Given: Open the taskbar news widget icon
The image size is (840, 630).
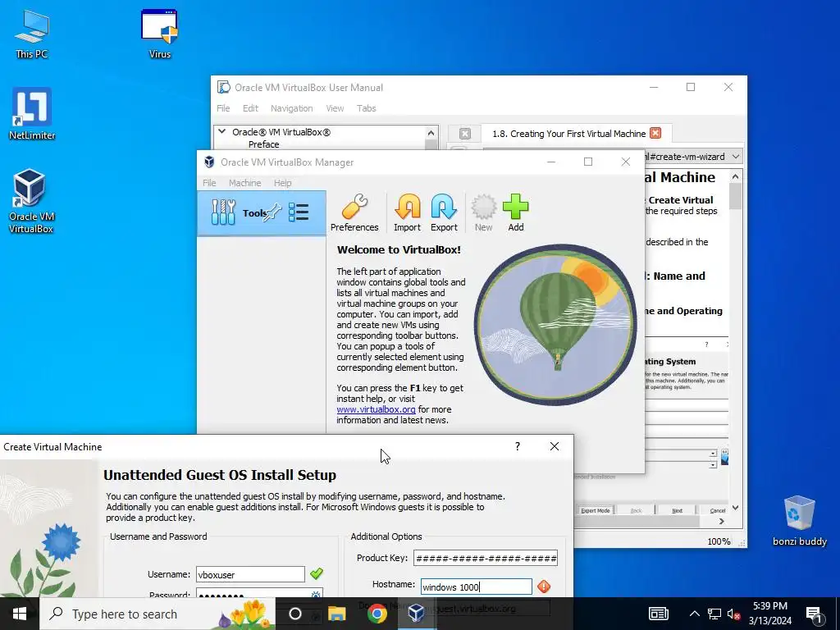Looking at the screenshot, I should click(x=659, y=614).
